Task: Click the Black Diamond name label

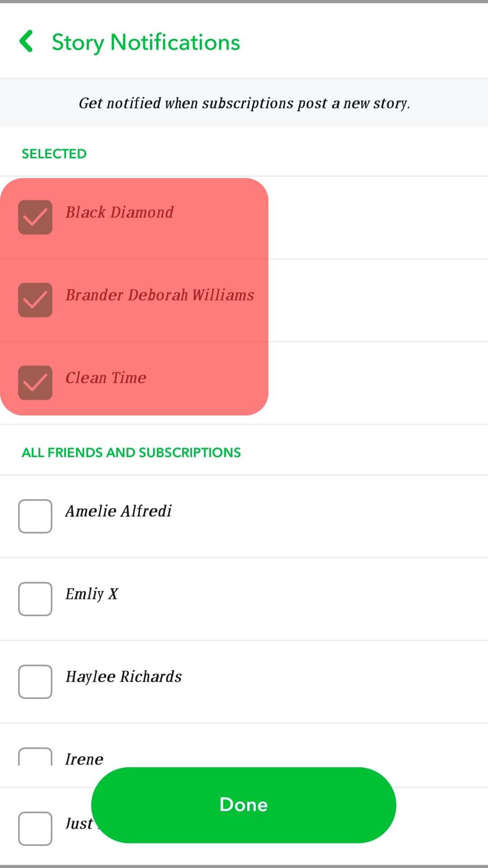Action: coord(119,212)
